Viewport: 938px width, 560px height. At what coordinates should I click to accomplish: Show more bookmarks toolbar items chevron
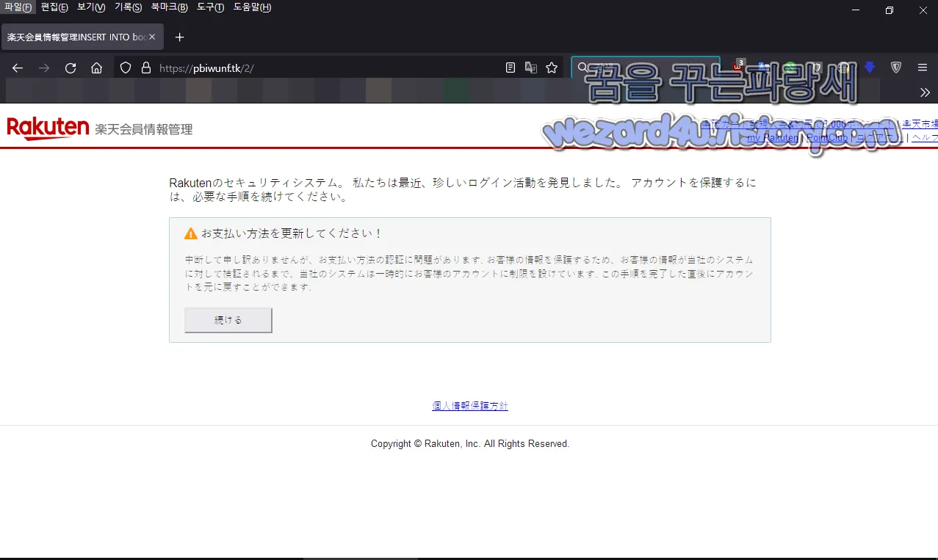click(x=925, y=92)
